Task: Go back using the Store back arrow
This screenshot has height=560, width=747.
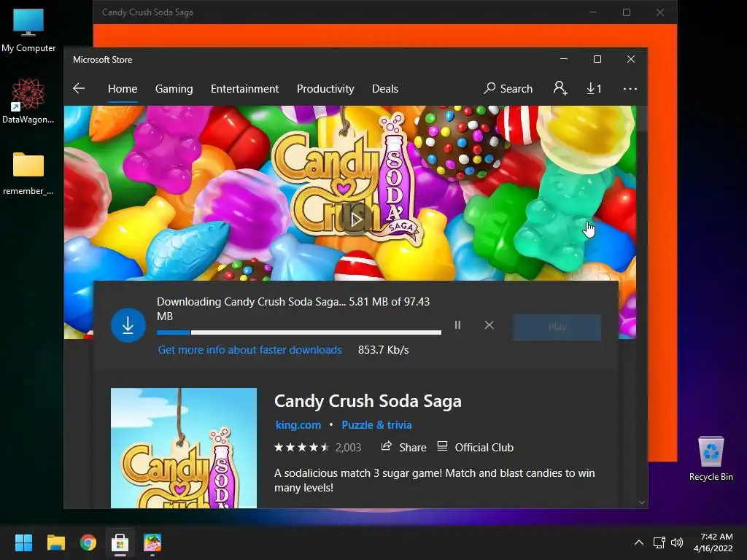Action: coord(79,88)
